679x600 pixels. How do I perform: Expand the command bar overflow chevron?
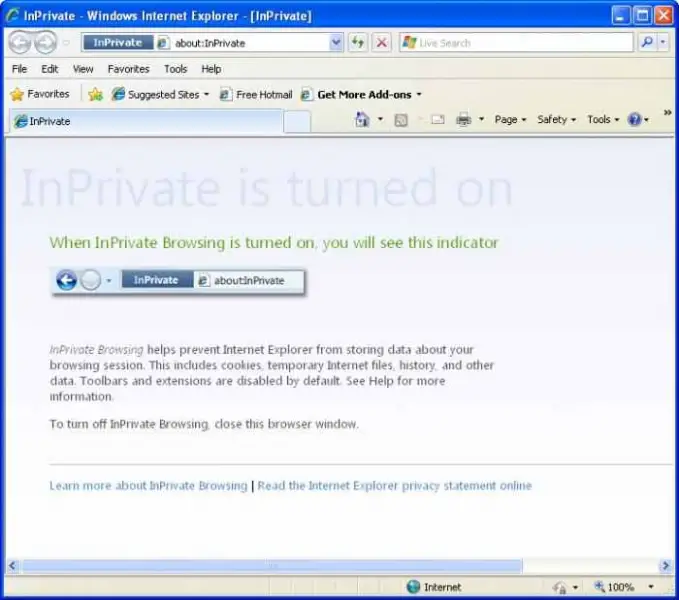pos(667,113)
